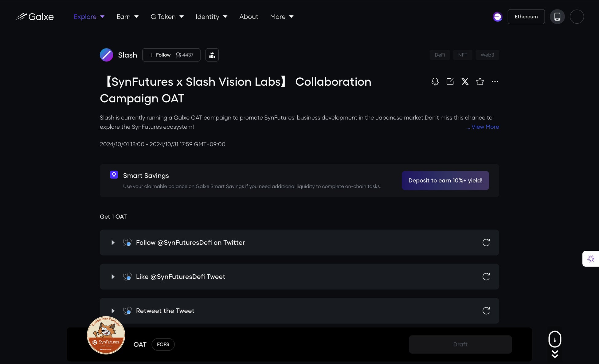Image resolution: width=599 pixels, height=364 pixels.
Task: Open the three-dots more options menu
Action: click(495, 81)
